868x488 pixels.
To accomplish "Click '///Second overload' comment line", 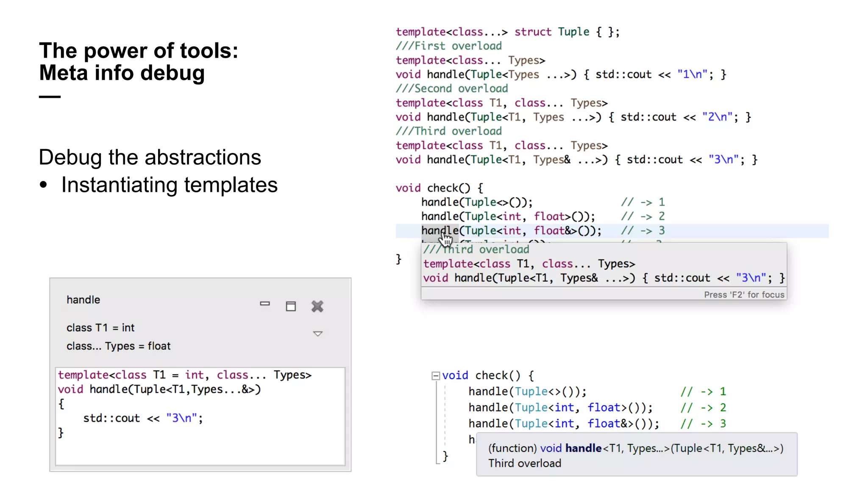I will tap(452, 89).
